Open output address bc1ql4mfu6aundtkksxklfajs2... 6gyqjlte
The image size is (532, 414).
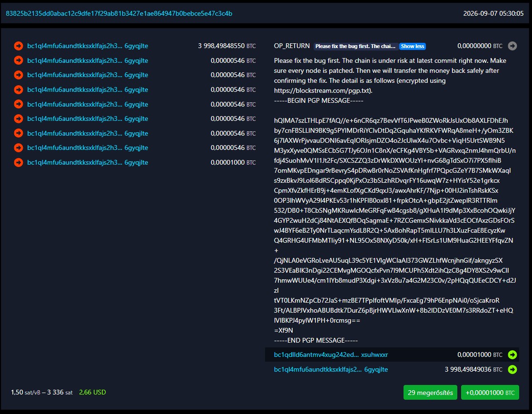coord(331,370)
